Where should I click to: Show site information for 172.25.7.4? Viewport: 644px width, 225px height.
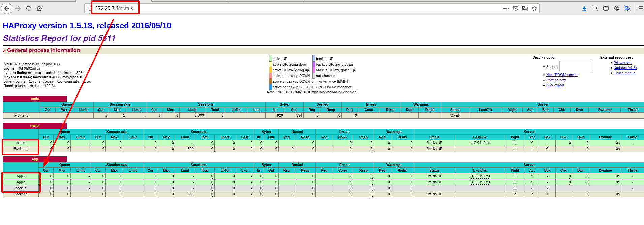[x=89, y=8]
